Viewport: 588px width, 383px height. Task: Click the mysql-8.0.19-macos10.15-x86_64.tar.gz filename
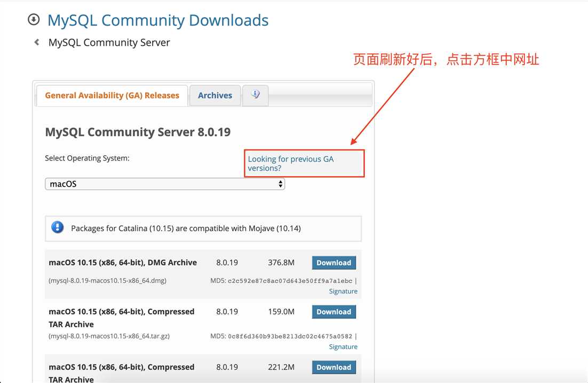tap(109, 336)
